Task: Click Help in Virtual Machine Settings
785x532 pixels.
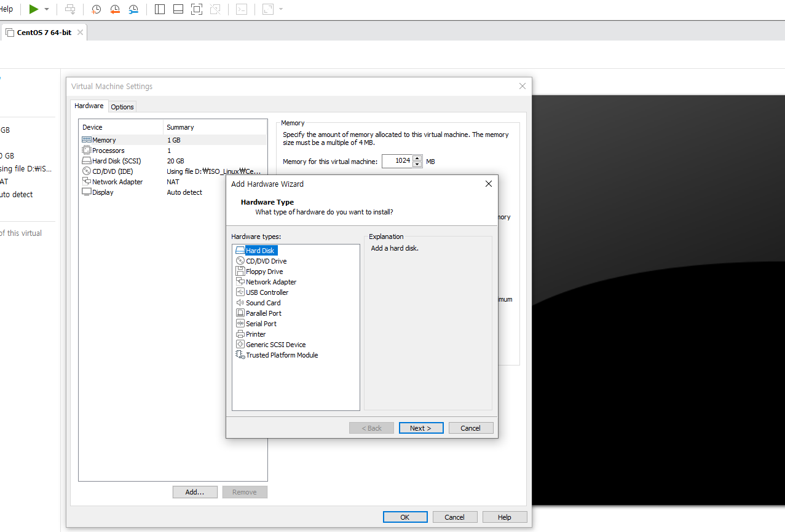Action: point(505,517)
